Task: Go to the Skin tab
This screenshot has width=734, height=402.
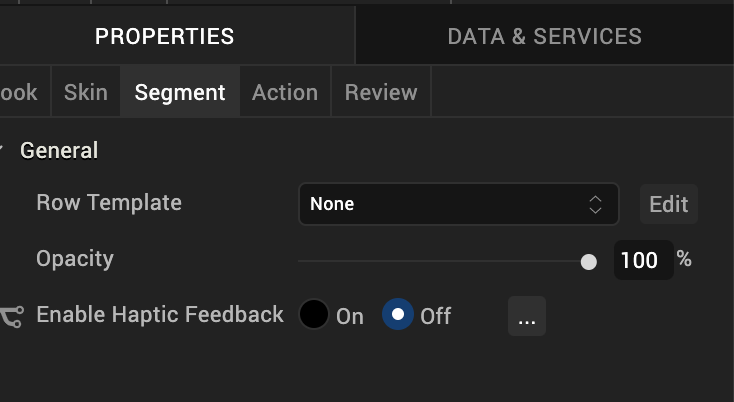Action: pos(85,92)
